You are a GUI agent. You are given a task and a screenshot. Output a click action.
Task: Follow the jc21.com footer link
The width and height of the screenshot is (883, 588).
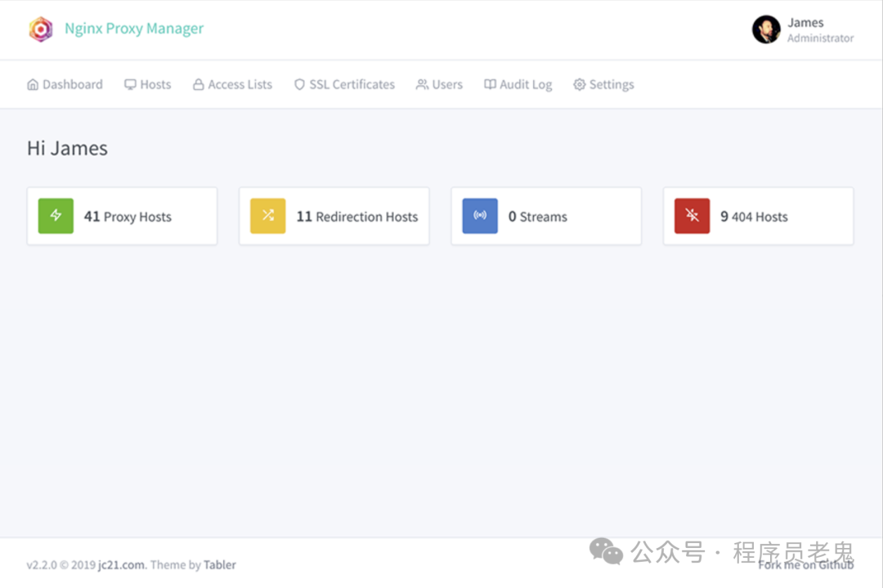pyautogui.click(x=121, y=565)
